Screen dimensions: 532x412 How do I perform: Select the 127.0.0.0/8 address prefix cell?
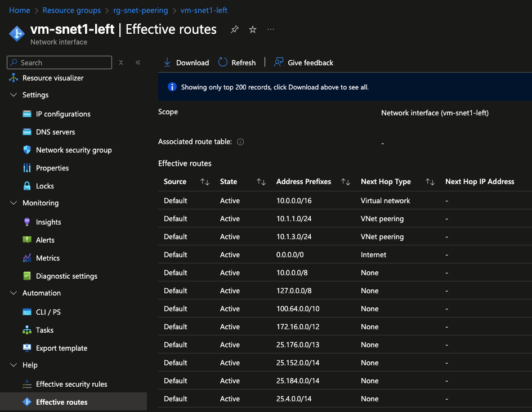pos(294,290)
